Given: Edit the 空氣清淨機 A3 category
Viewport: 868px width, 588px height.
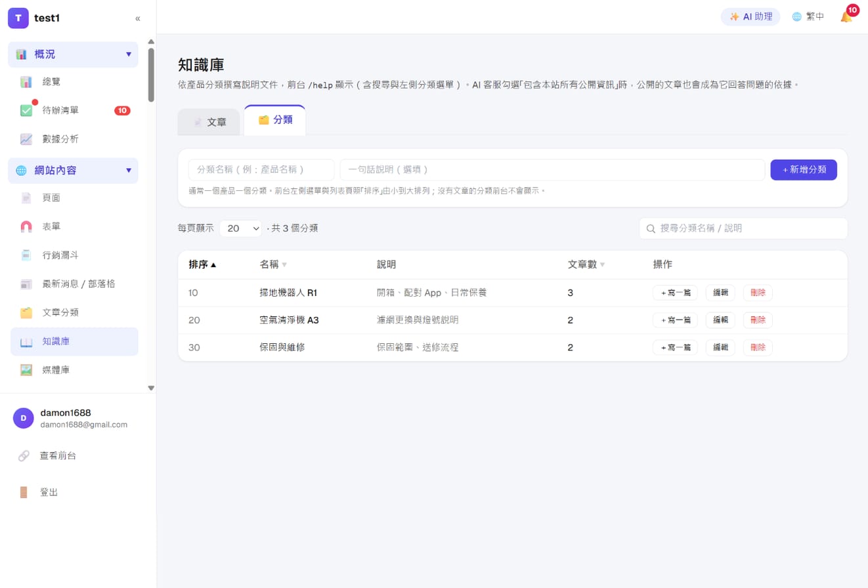Looking at the screenshot, I should pyautogui.click(x=720, y=320).
